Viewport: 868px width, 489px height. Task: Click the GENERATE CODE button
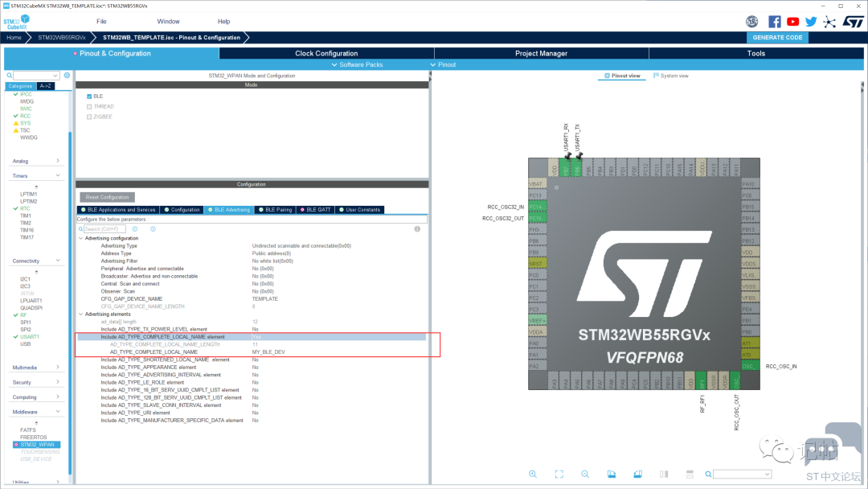tap(777, 38)
